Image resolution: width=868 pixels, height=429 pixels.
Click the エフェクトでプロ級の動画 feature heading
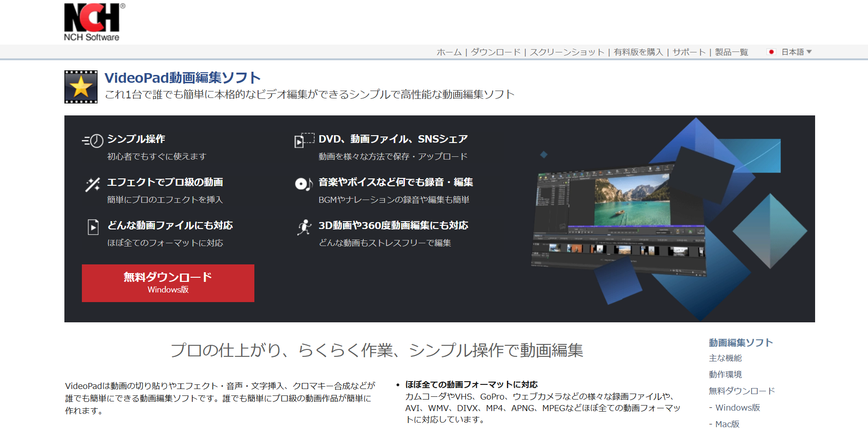pyautogui.click(x=165, y=182)
